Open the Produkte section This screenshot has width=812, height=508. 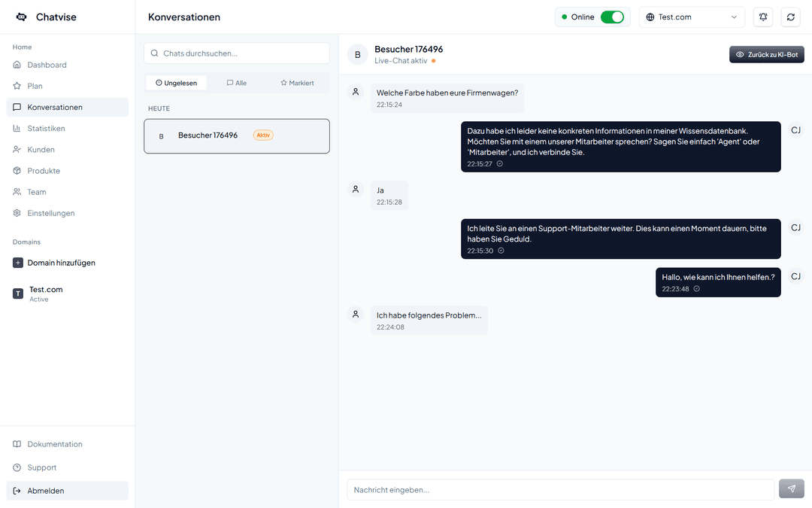coord(43,170)
